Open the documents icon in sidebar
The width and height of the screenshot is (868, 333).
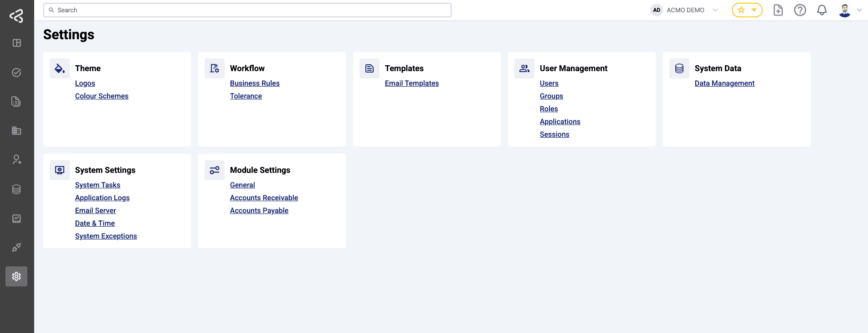[16, 101]
